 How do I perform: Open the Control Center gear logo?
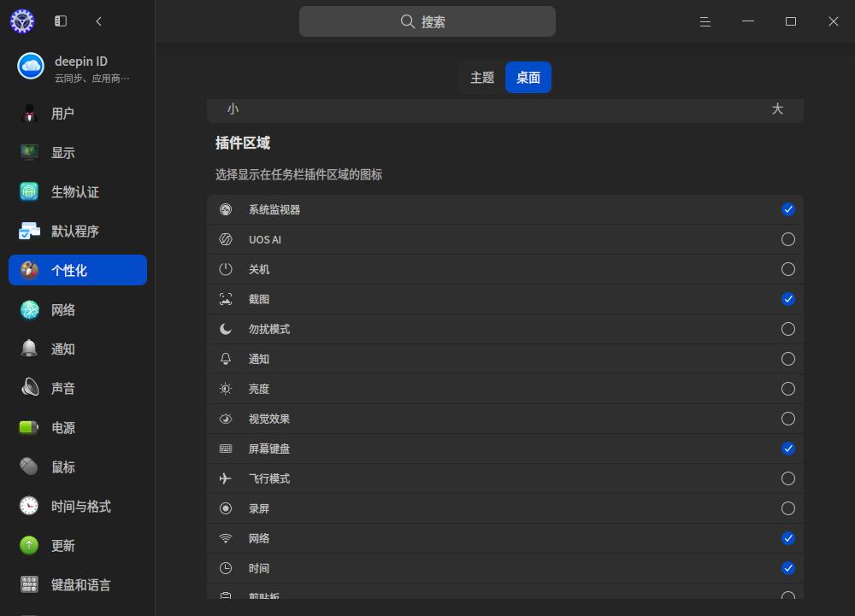pyautogui.click(x=22, y=21)
